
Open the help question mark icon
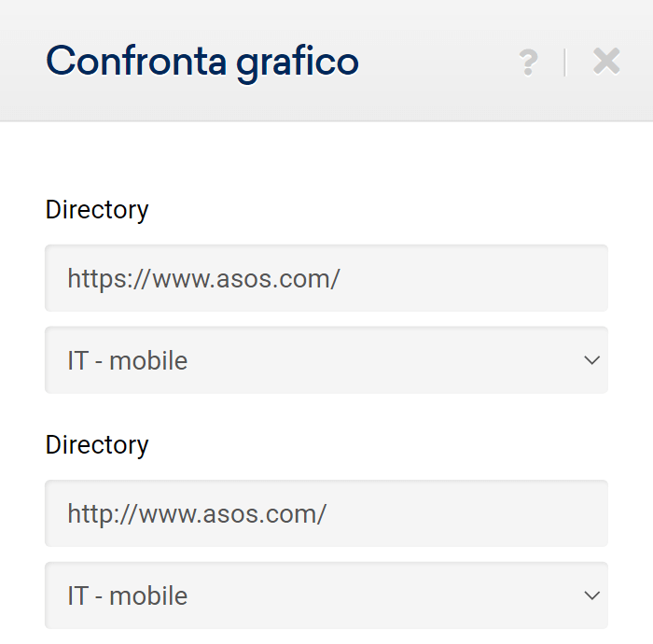[x=528, y=63]
